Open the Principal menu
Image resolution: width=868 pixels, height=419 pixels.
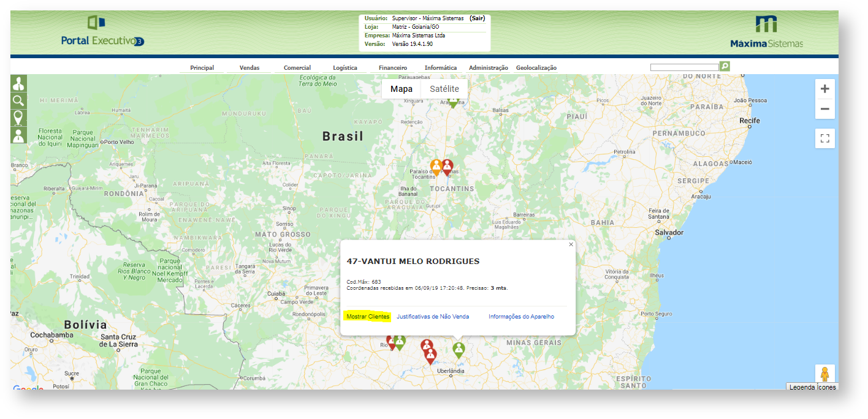[202, 68]
